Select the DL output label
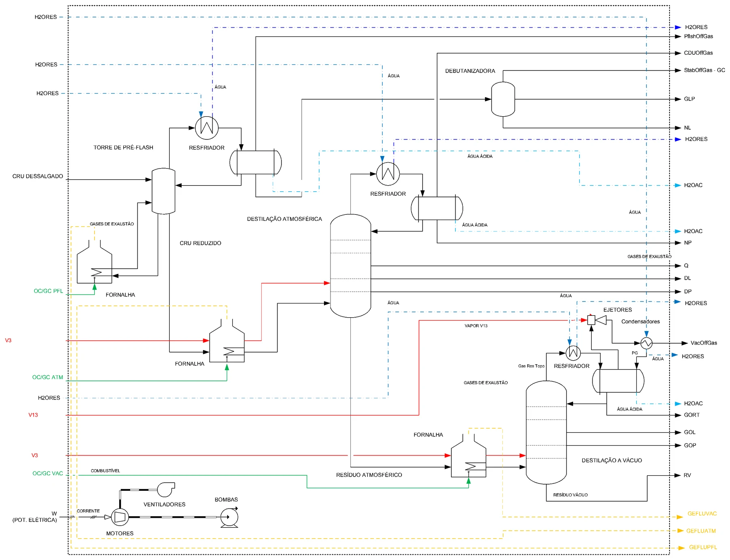Image resolution: width=730 pixels, height=560 pixels. (x=687, y=278)
